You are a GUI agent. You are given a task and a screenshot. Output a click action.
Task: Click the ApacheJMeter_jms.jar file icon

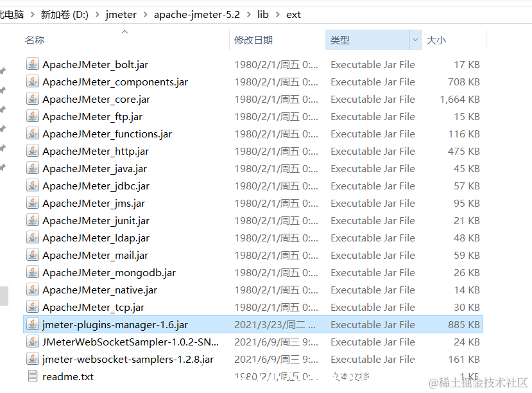tap(33, 203)
